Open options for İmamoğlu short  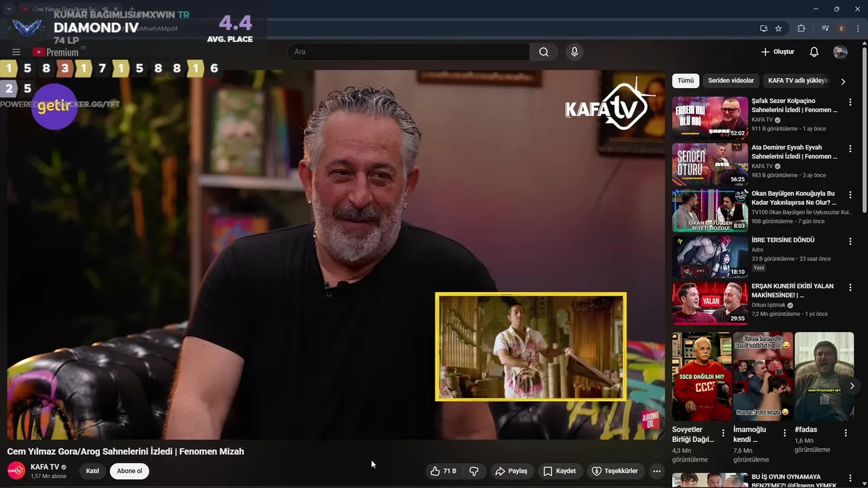pos(785,432)
